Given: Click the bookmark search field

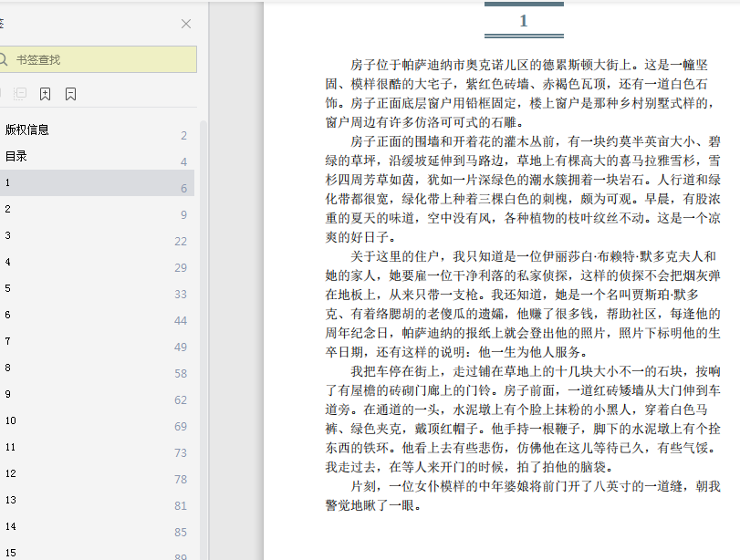Looking at the screenshot, I should 98,59.
